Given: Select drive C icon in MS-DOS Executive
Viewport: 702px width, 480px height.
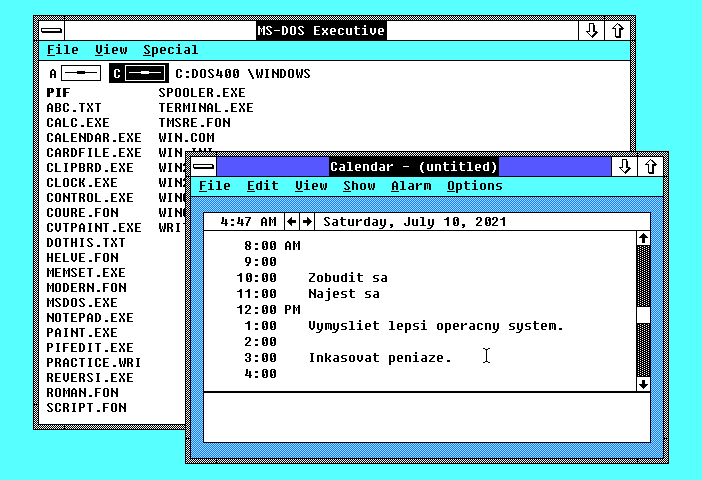Looking at the screenshot, I should [146, 73].
